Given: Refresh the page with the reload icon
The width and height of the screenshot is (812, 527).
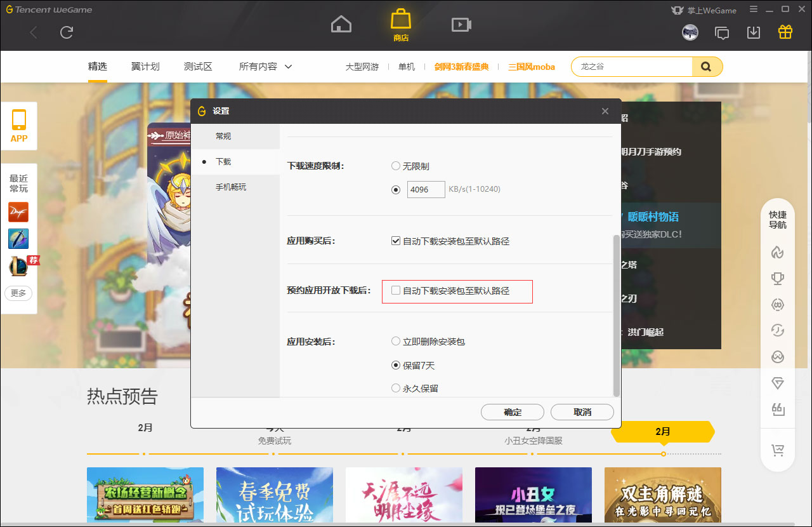Looking at the screenshot, I should click(66, 32).
